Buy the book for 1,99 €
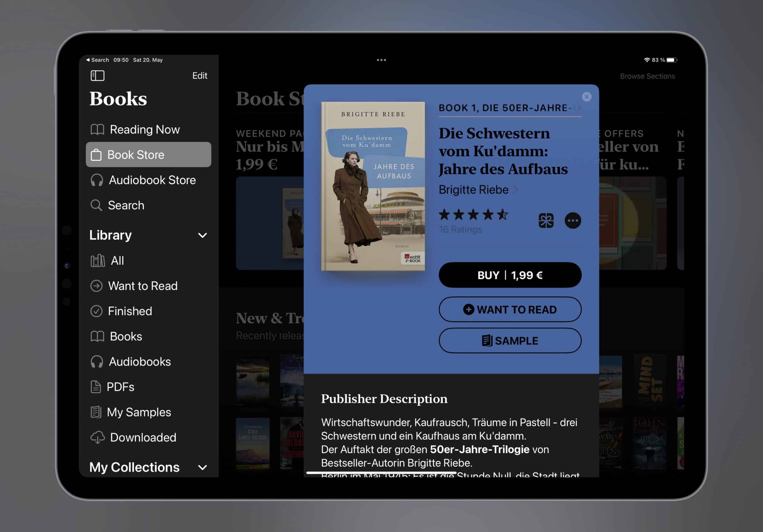Screen dimensions: 763x532 pos(510,275)
